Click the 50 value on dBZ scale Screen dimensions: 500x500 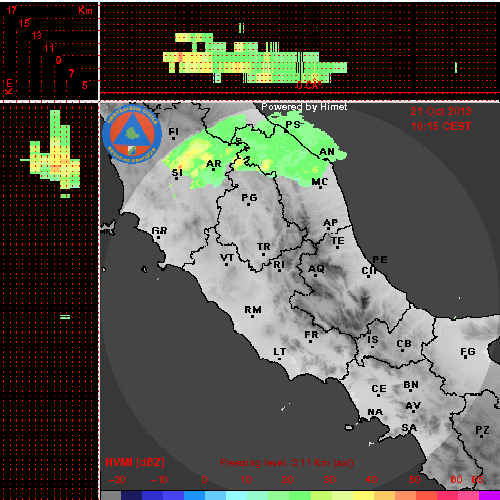pos(414,480)
